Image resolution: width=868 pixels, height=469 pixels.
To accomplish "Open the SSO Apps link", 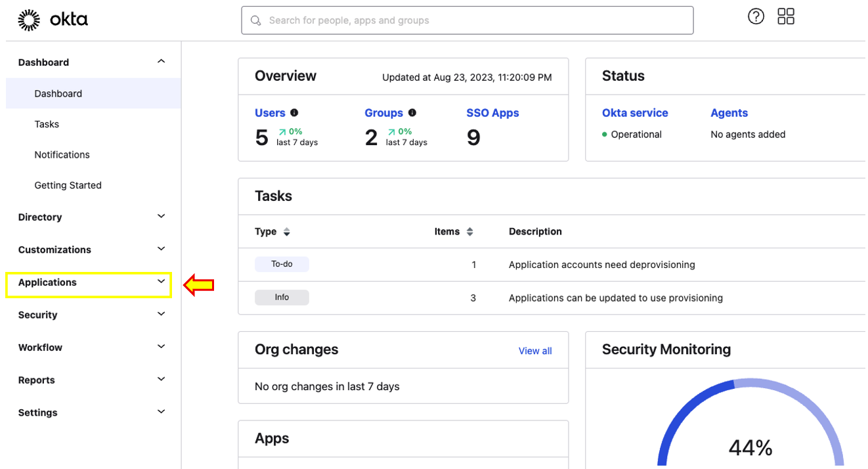I will [x=492, y=113].
